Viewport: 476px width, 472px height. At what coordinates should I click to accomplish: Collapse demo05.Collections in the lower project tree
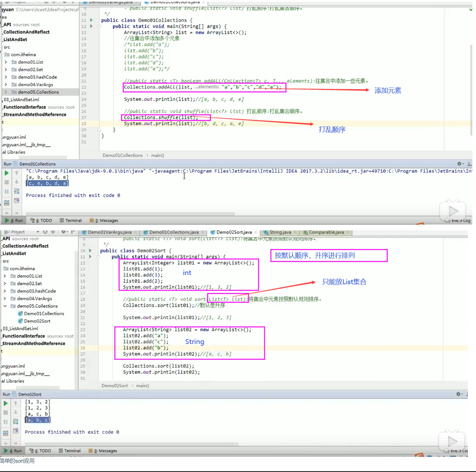click(x=5, y=306)
